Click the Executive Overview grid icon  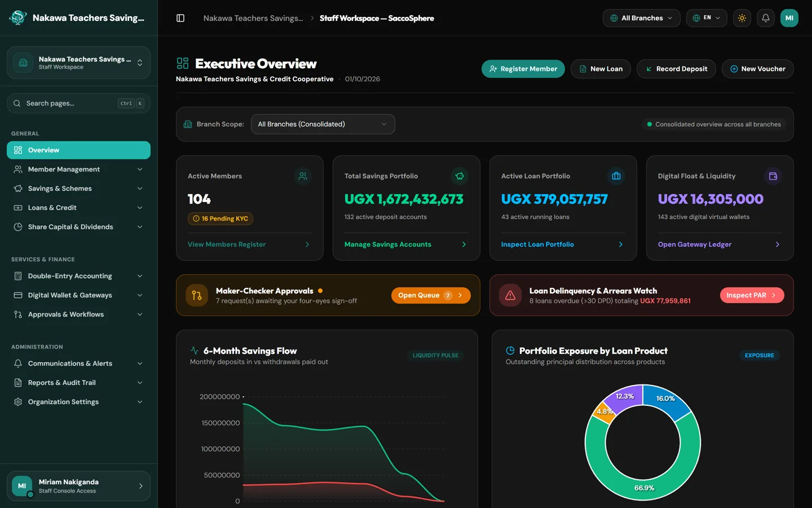coord(183,63)
